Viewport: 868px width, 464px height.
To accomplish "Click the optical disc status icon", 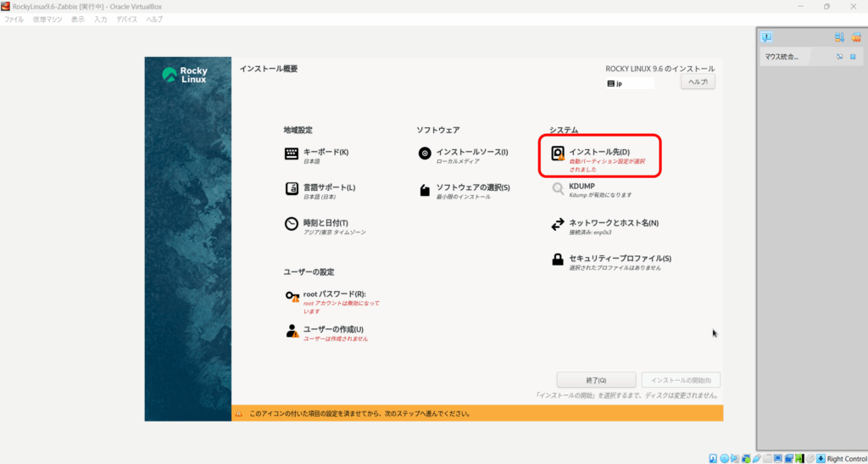I will pos(725,458).
